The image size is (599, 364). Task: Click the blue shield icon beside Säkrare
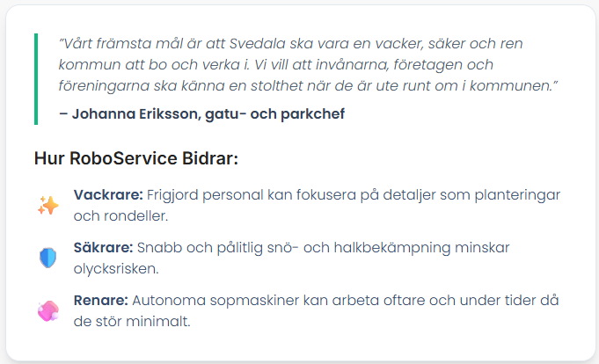click(x=48, y=258)
